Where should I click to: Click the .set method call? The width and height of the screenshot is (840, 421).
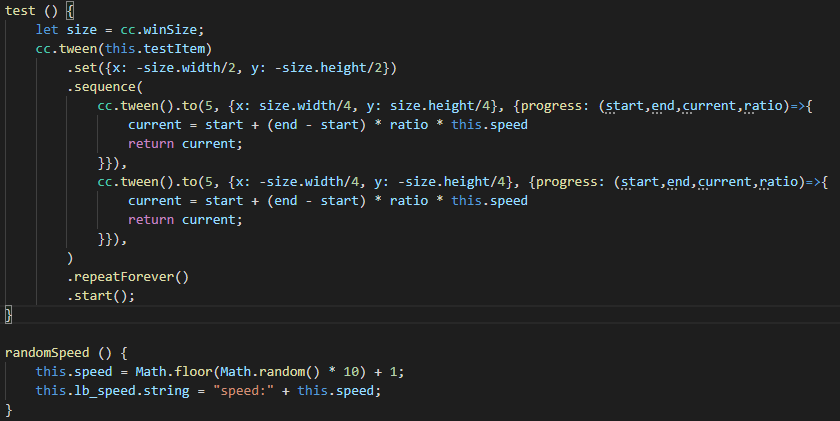pyautogui.click(x=83, y=68)
